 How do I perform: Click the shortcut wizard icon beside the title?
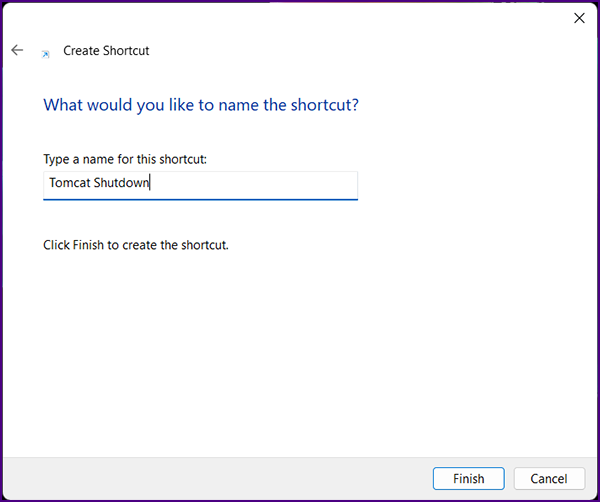coord(45,52)
